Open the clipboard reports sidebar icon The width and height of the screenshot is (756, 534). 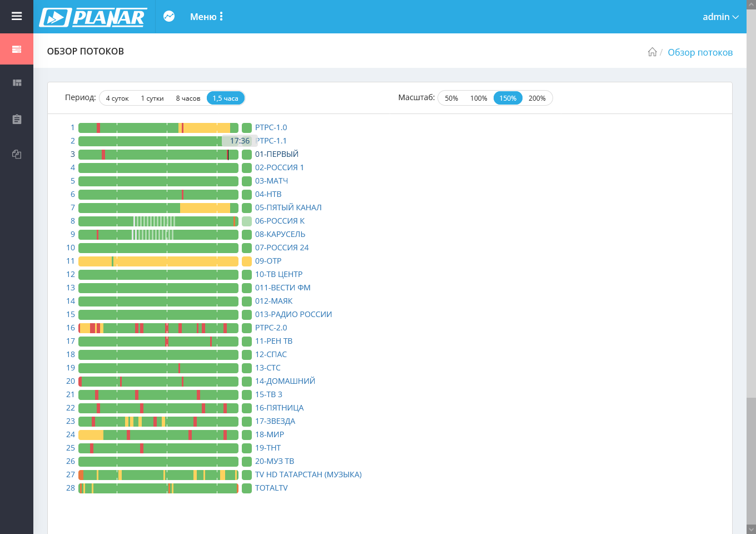(x=17, y=119)
